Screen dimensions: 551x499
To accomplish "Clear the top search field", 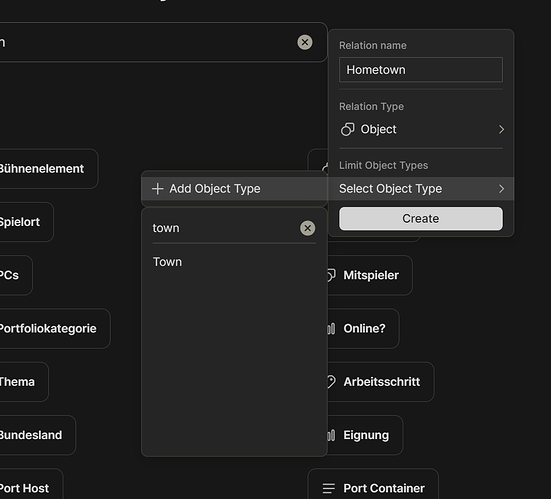I will coord(305,43).
